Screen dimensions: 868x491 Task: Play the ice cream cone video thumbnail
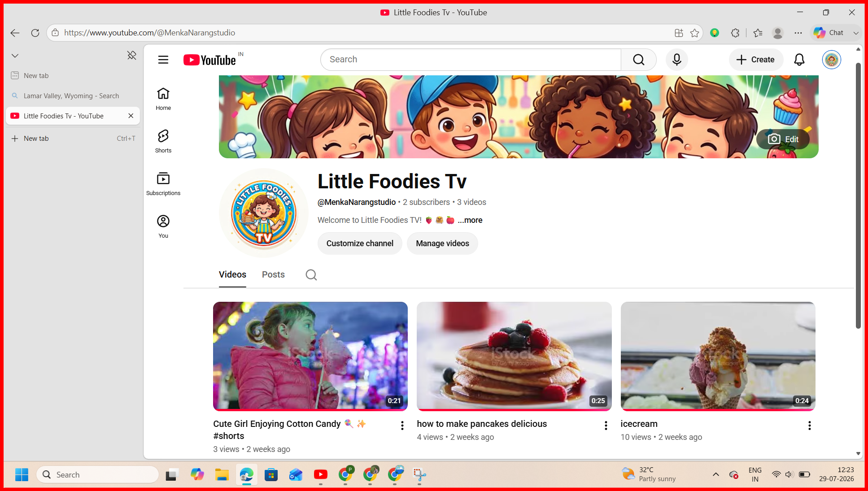(x=718, y=356)
